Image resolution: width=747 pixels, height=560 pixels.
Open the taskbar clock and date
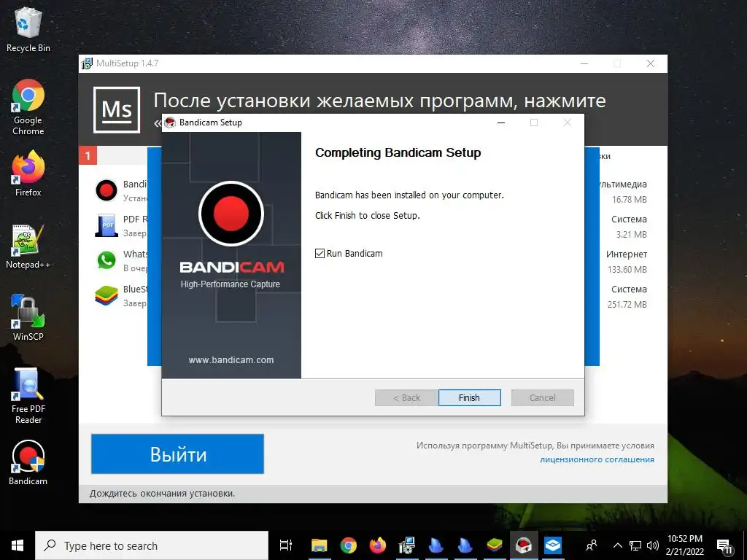click(x=684, y=545)
